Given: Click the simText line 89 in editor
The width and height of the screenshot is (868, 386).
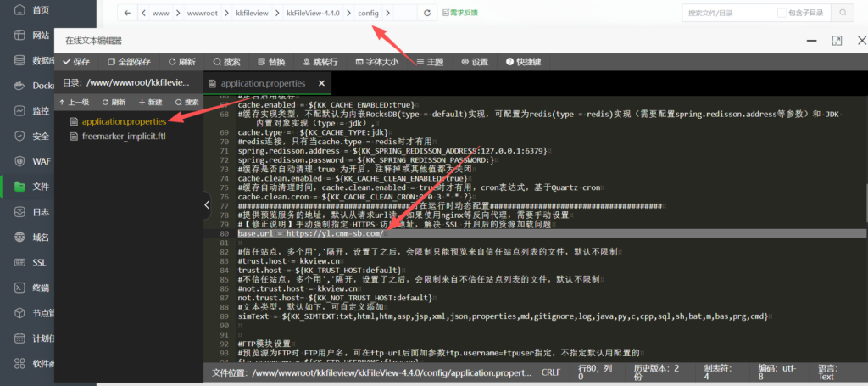Looking at the screenshot, I should point(503,316).
